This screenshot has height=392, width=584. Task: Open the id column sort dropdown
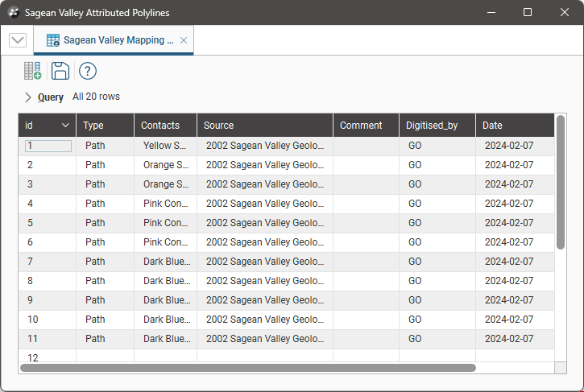click(x=65, y=126)
